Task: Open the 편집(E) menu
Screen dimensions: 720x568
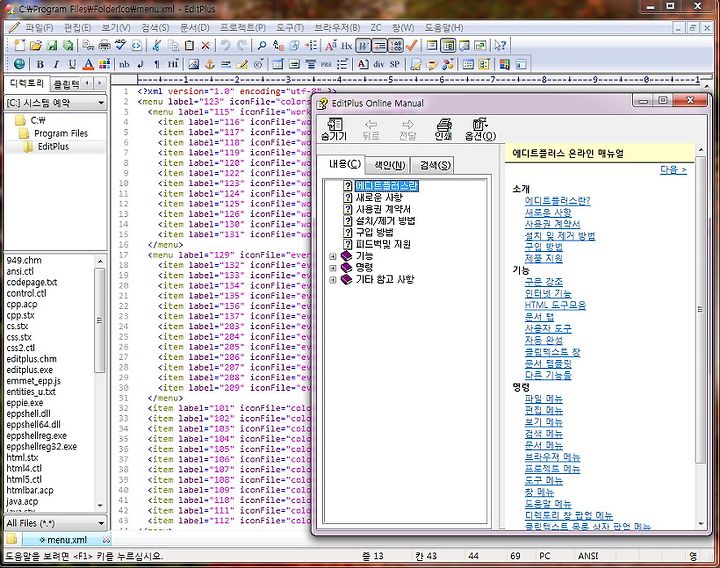Action: (77, 28)
